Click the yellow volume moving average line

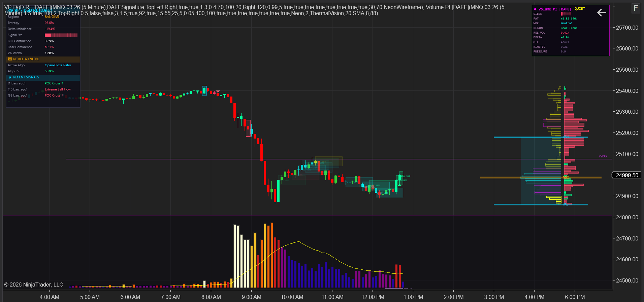tap(299, 241)
